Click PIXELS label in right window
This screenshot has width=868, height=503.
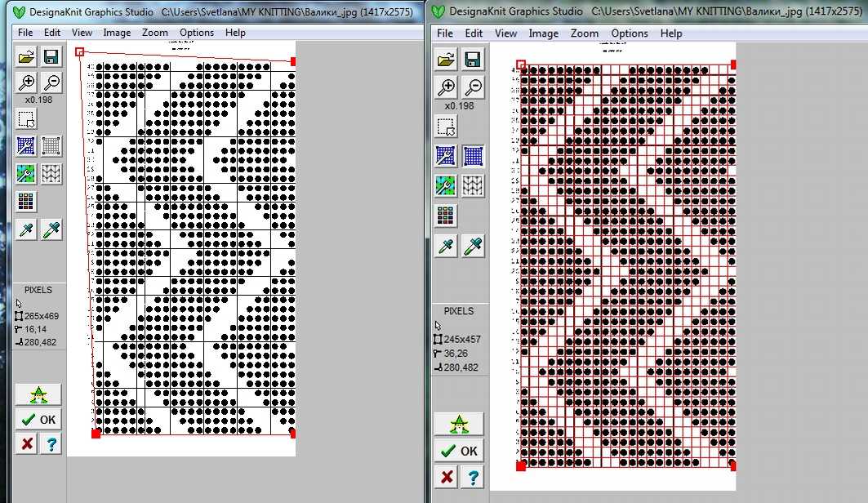pyautogui.click(x=459, y=311)
